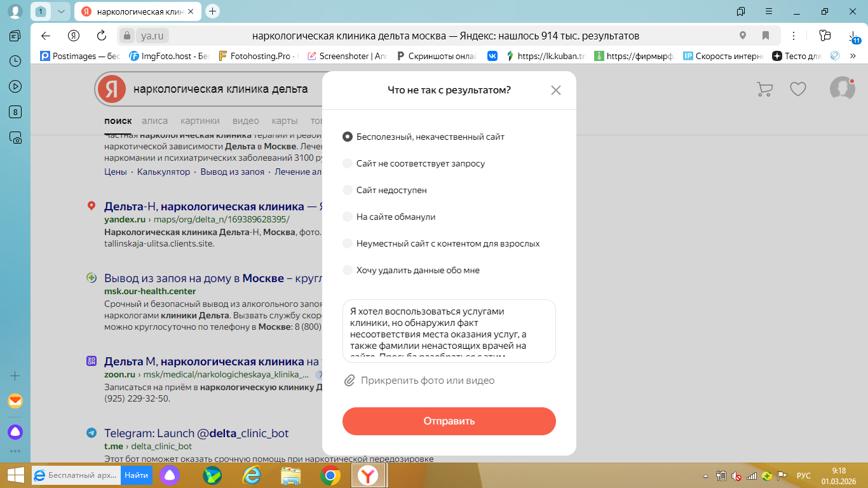
Task: Open the bookmarks collection icon in title bar
Action: pos(741,11)
